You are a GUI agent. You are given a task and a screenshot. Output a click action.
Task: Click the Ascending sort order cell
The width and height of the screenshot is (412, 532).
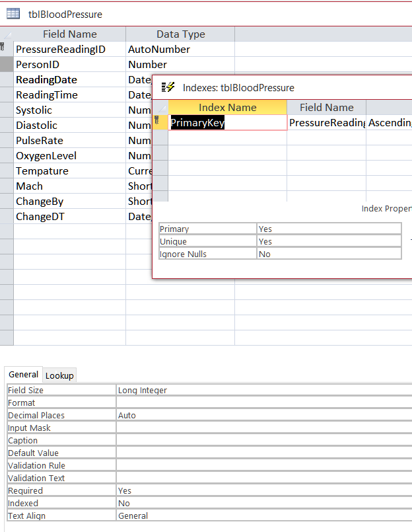[390, 122]
